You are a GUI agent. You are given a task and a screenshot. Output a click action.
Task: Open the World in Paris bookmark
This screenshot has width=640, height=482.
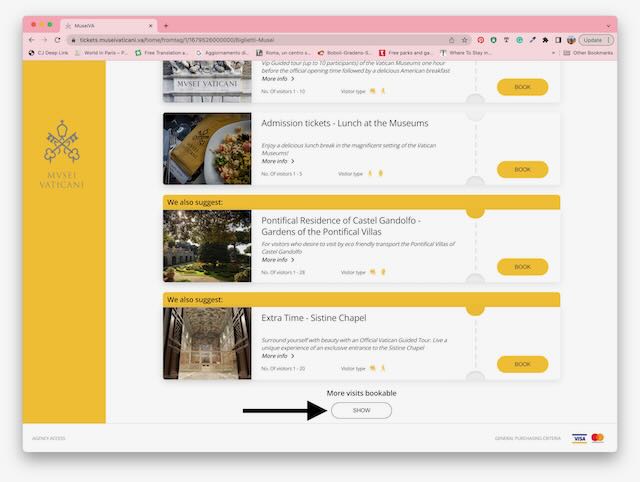pos(101,53)
